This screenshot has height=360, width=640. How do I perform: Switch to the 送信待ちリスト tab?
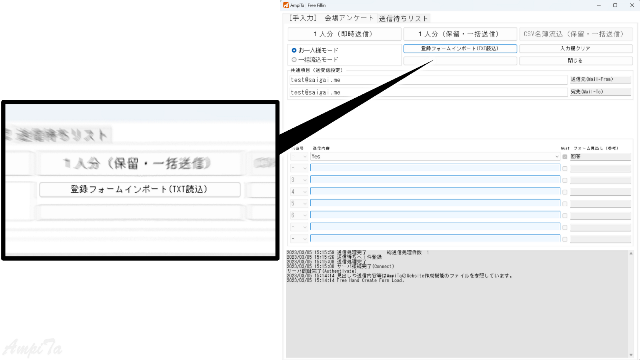point(403,18)
